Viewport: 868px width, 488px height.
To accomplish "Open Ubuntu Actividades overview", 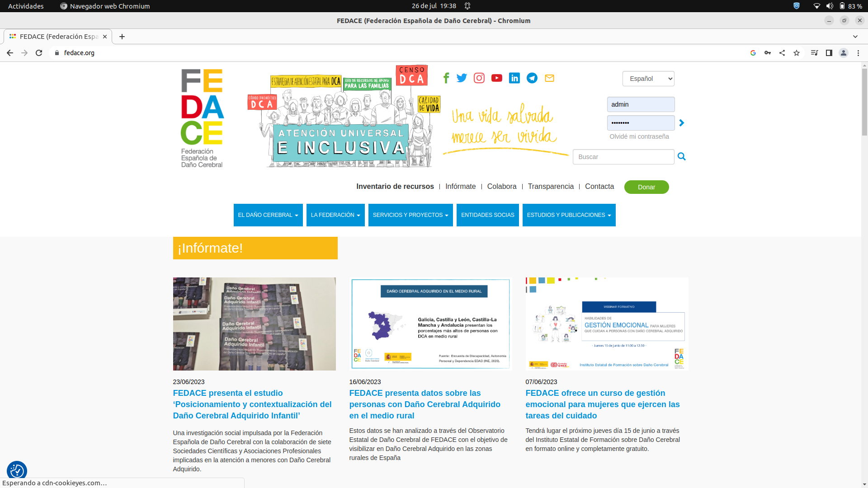I will pos(26,6).
